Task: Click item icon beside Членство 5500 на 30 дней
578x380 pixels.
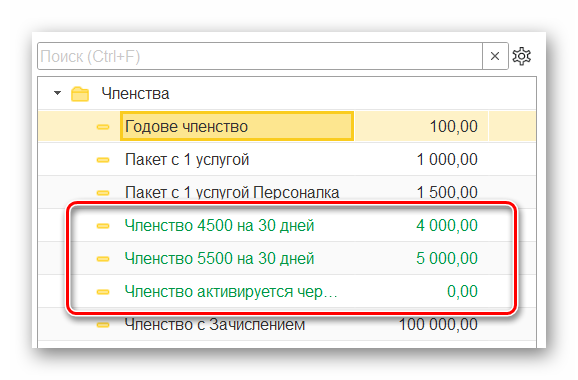Action: click(103, 259)
